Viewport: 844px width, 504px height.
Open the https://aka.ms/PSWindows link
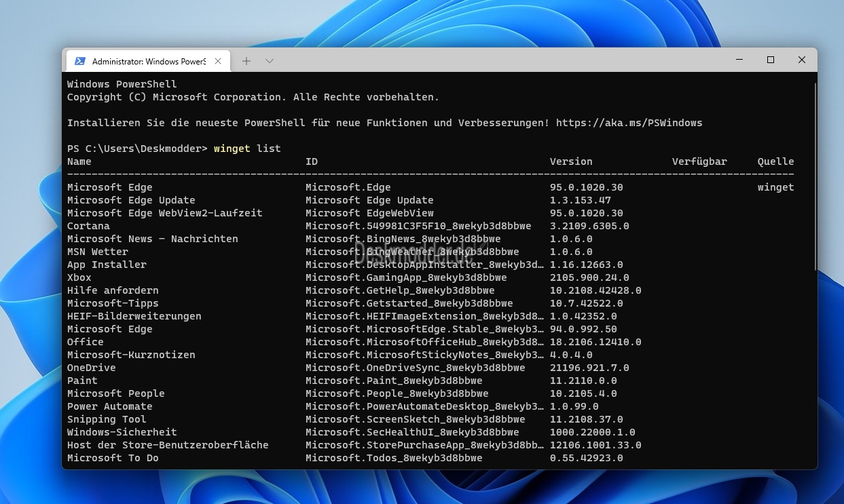click(x=629, y=123)
